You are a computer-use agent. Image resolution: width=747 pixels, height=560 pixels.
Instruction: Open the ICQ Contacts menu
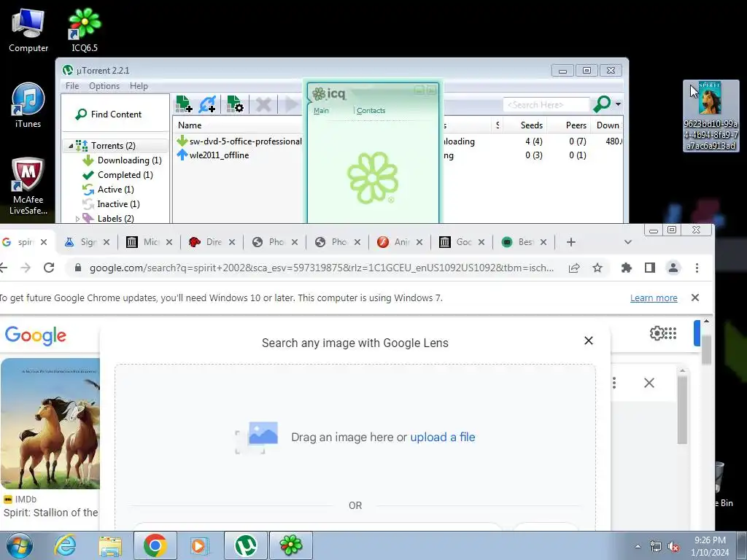[371, 111]
